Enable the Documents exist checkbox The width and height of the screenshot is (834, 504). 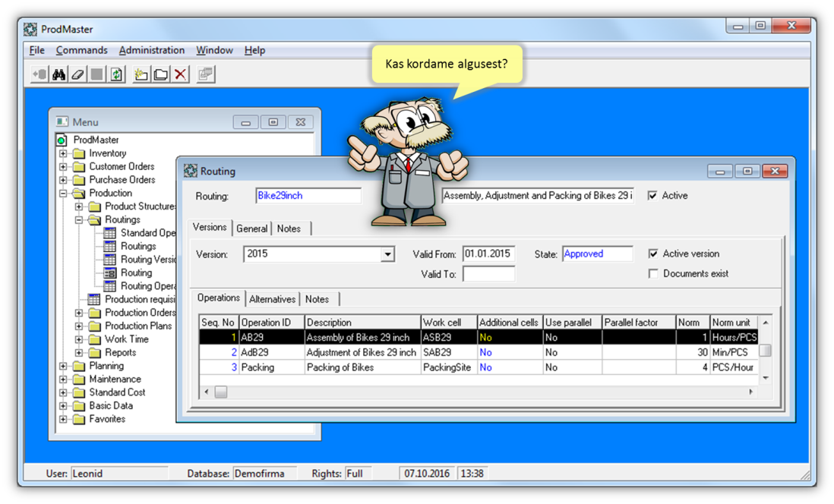pos(653,273)
